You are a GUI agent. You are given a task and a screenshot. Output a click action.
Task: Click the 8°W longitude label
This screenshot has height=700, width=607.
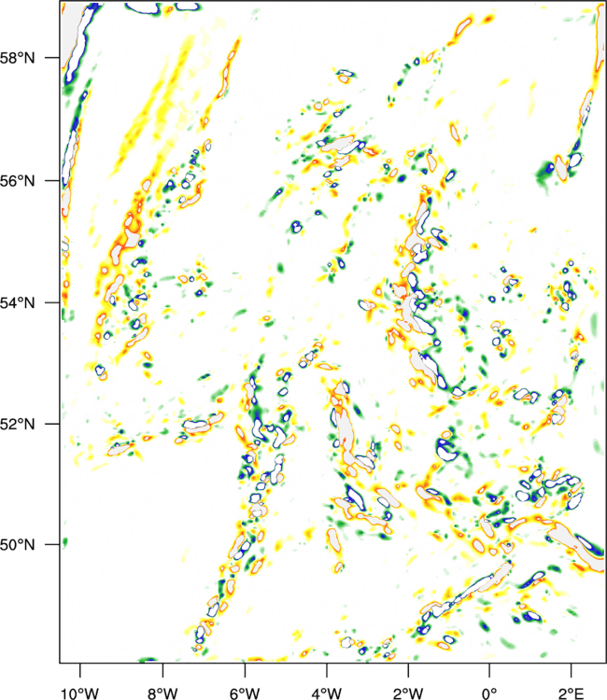tap(162, 693)
